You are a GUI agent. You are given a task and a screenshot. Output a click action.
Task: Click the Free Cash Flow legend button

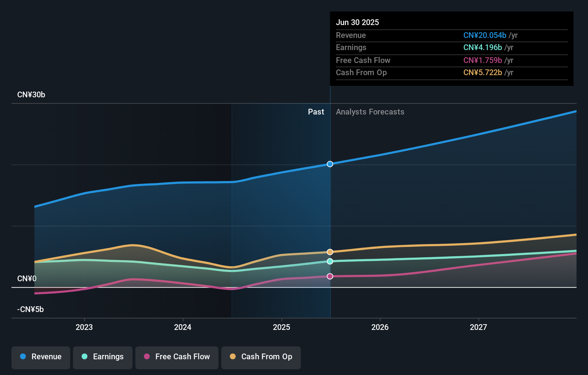[177, 357]
